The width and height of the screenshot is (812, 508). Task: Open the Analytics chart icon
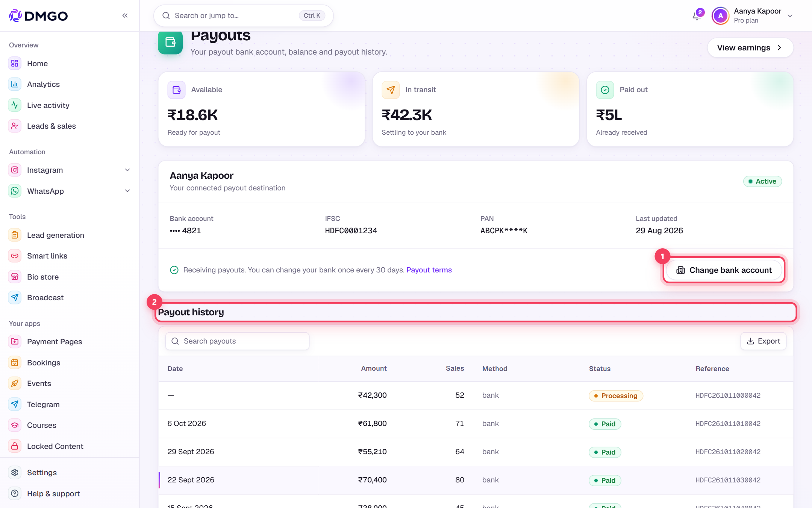(15, 84)
